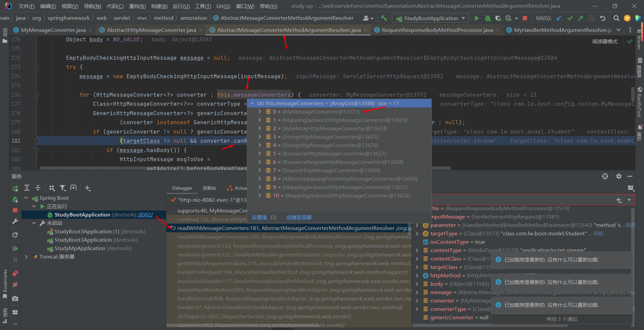Click the rerun in debug mode icon in Services
The image size is (644, 330).
pos(15,199)
